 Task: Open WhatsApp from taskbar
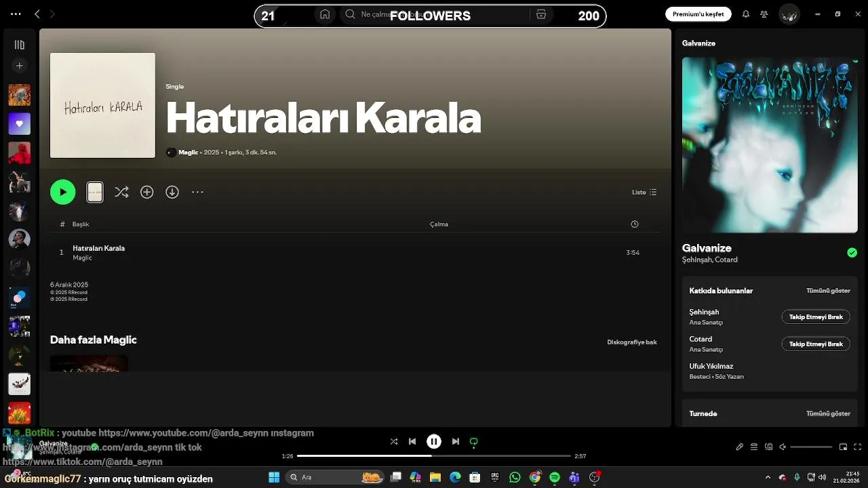point(515,477)
